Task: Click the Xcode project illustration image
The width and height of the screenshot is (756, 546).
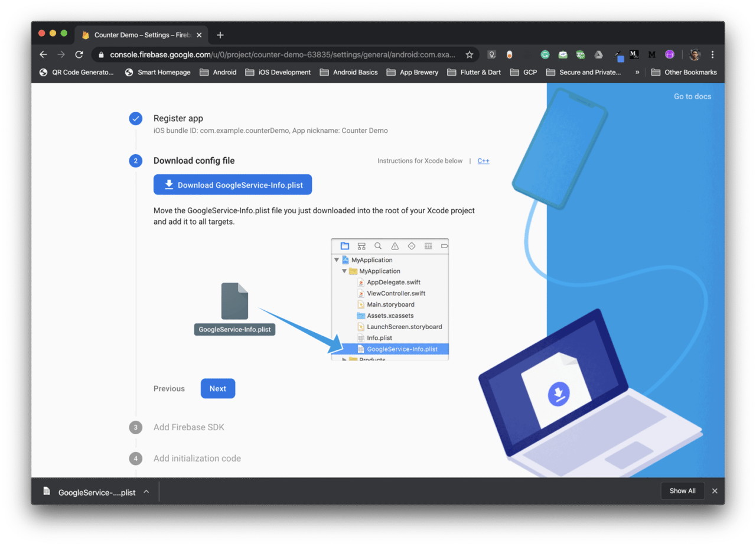Action: pos(390,299)
